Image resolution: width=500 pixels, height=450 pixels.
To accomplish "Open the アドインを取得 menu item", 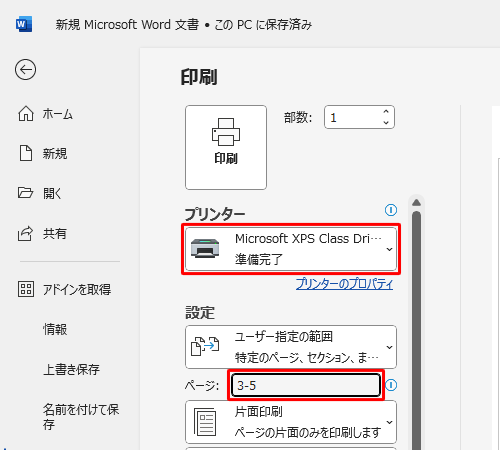I will (x=64, y=289).
